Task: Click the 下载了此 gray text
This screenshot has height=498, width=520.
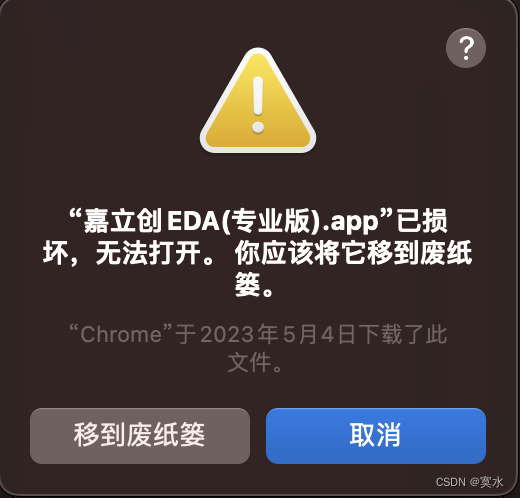Action: 403,334
